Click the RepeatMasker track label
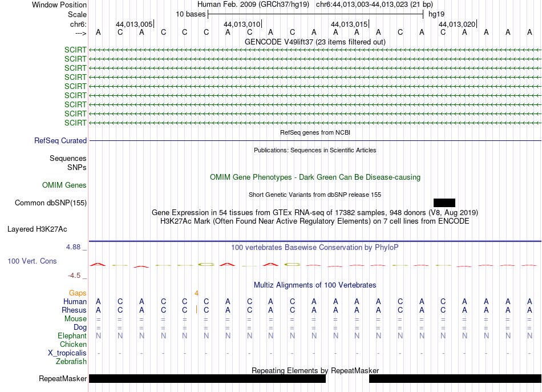Viewport: 542px width, 392px height. [63, 378]
